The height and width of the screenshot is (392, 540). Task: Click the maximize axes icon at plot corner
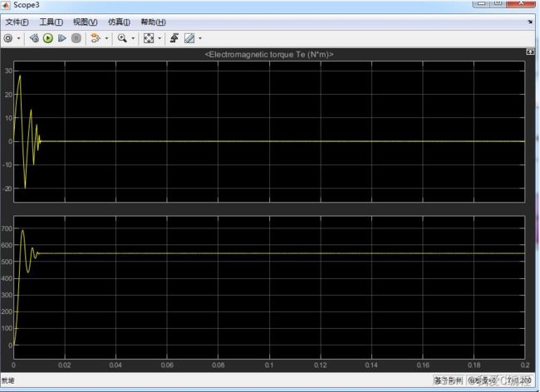point(530,51)
